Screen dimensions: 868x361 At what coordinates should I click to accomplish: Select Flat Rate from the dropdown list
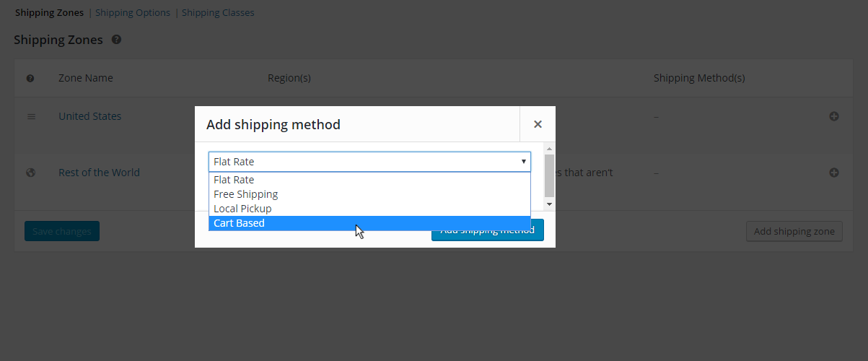(x=234, y=180)
